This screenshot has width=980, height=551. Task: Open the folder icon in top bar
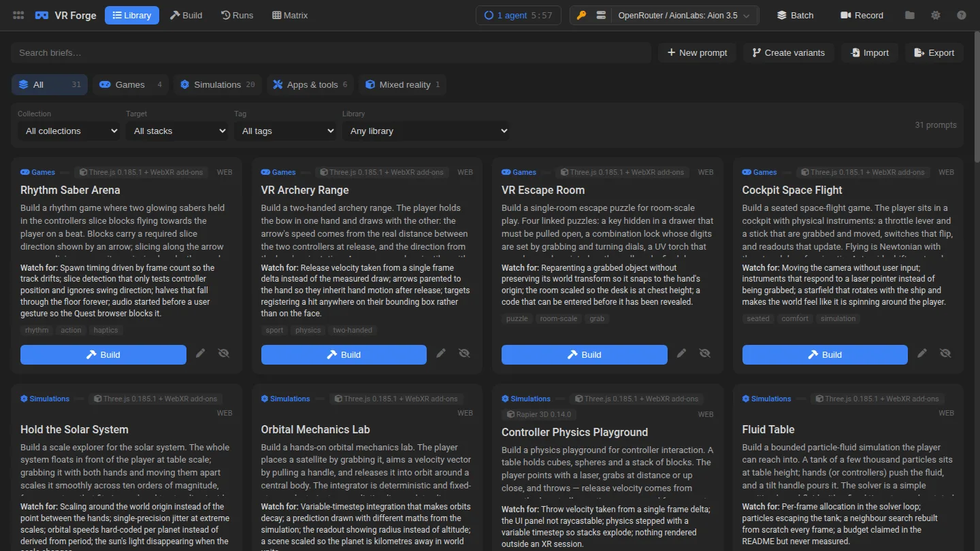point(910,15)
